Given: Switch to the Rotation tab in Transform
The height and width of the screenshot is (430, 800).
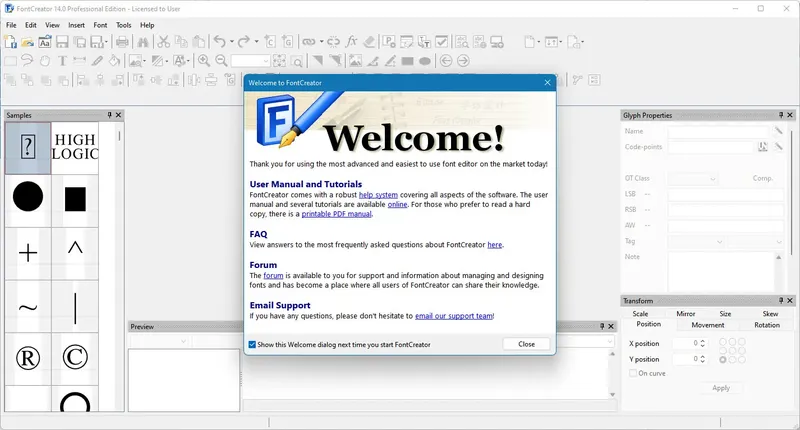Looking at the screenshot, I should pyautogui.click(x=767, y=325).
